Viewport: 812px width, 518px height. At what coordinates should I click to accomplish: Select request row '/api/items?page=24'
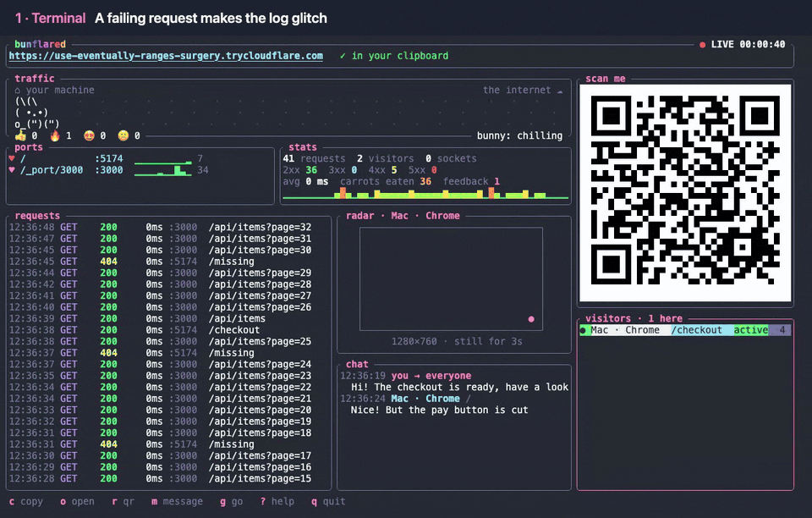pyautogui.click(x=161, y=364)
